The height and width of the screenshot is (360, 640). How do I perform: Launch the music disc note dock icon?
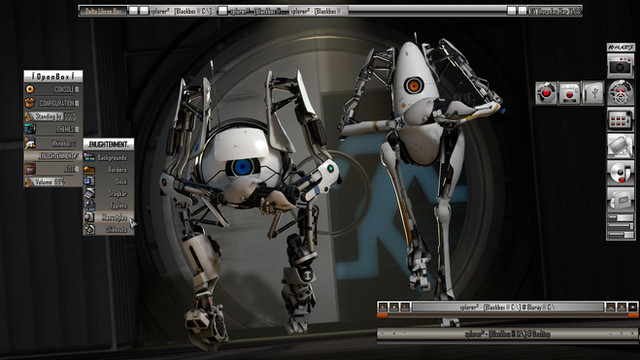(x=620, y=173)
